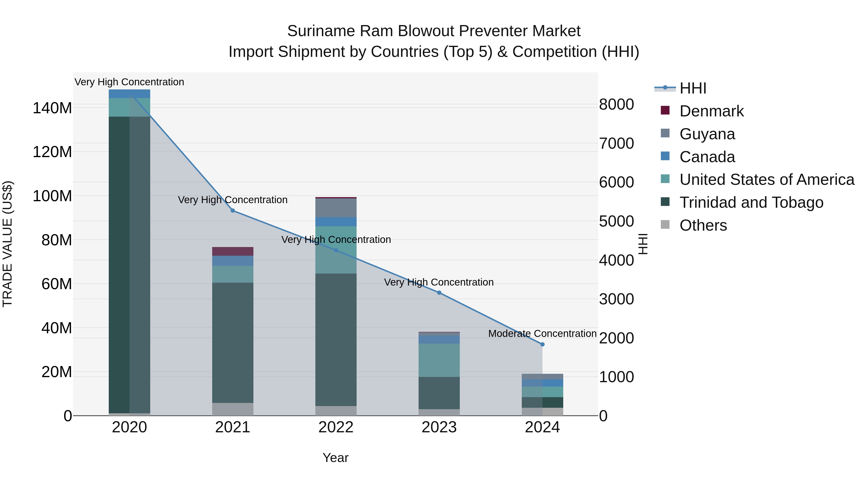Click the 2024 HHI data point marker
The height and width of the screenshot is (488, 868).
542,344
